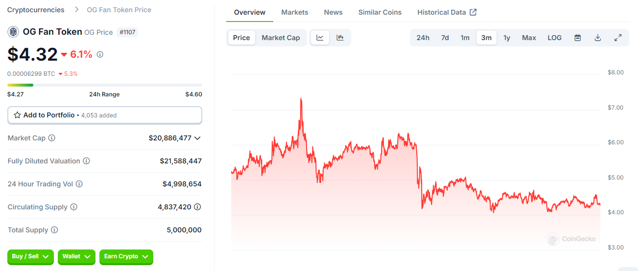Screen dimensions: 644x271
Task: Show Total Supply info icon
Action: pos(54,230)
